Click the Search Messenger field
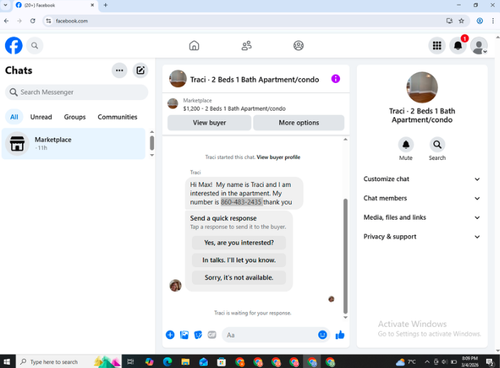 (x=76, y=92)
